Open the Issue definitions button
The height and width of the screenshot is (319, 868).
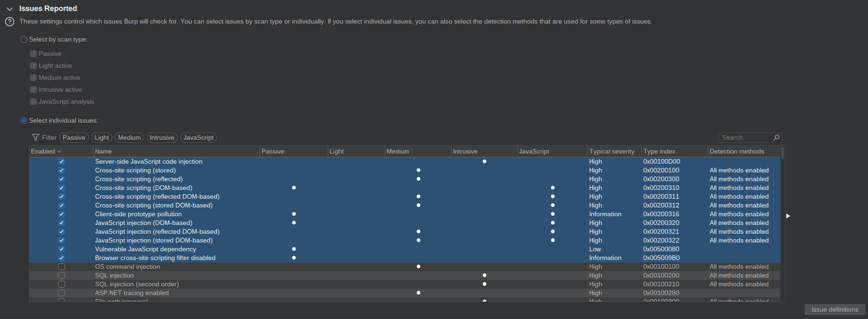(x=834, y=309)
